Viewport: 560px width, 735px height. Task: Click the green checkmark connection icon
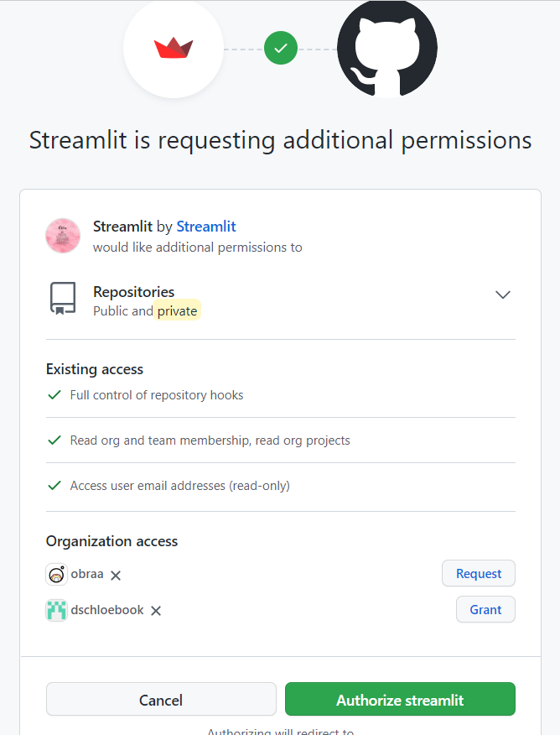[281, 48]
